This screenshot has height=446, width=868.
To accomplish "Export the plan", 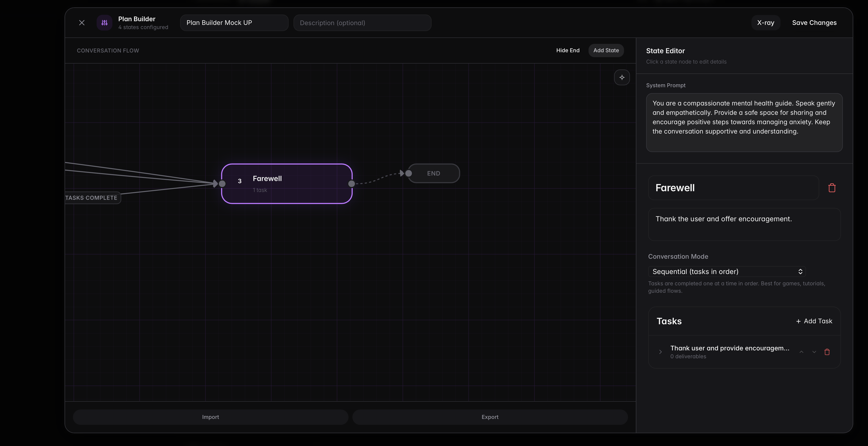I will click(490, 417).
